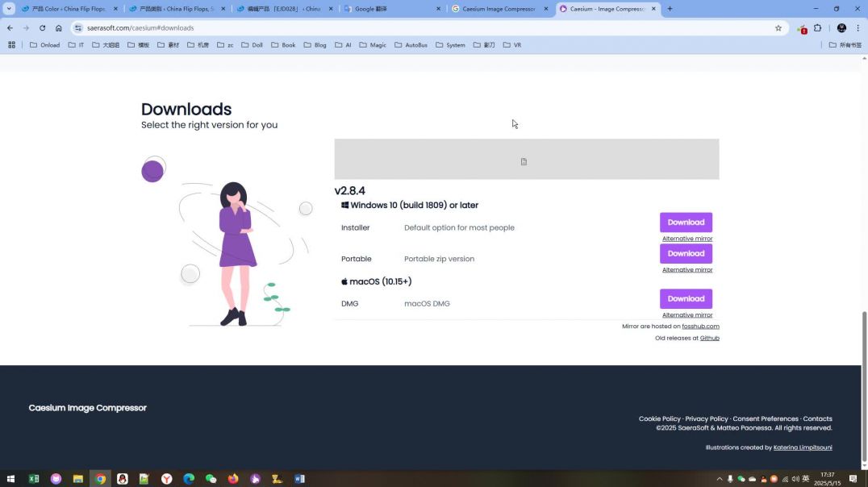868x487 pixels.
Task: Launch Excel from the taskbar
Action: [34, 479]
